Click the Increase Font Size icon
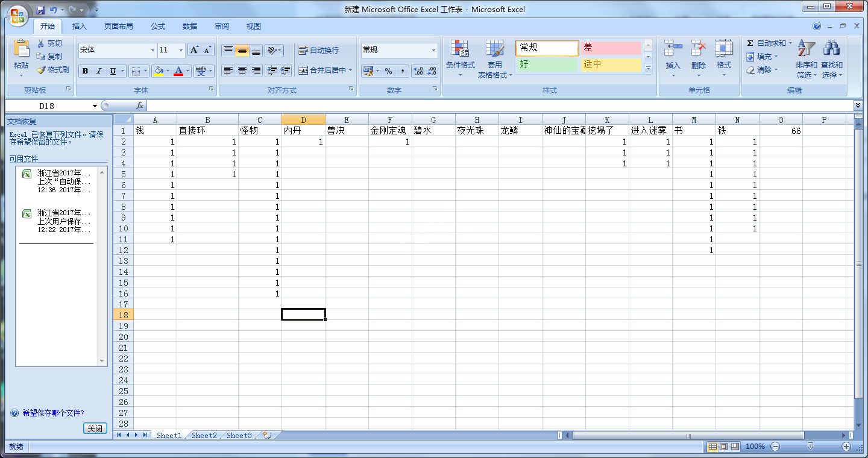868x458 pixels. coord(194,50)
